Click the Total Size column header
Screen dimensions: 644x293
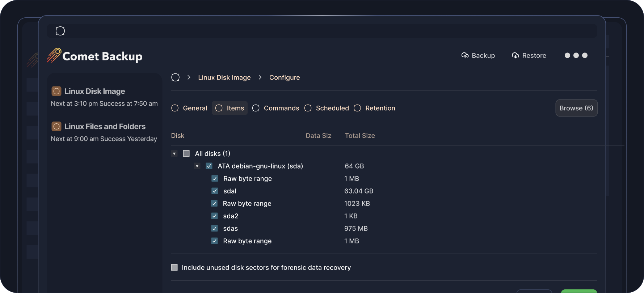pos(360,136)
